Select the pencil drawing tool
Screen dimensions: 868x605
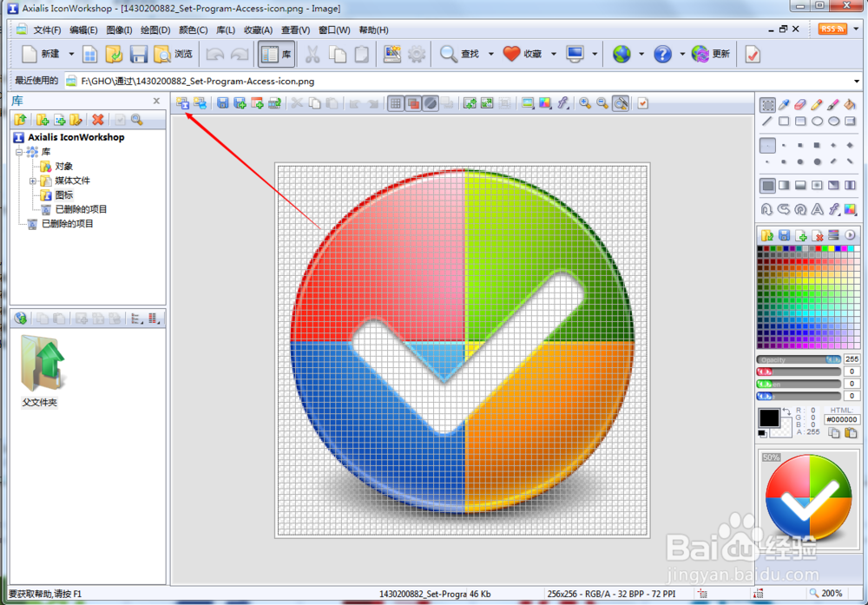click(x=817, y=104)
